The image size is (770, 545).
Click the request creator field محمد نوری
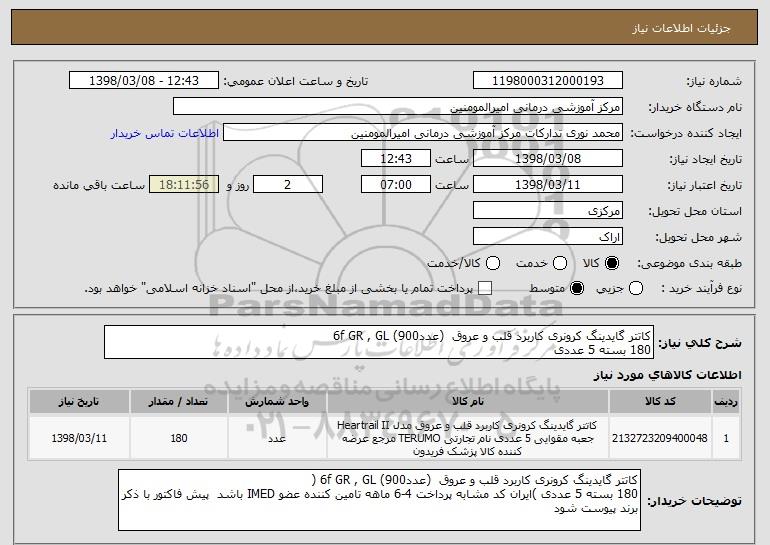click(423, 133)
